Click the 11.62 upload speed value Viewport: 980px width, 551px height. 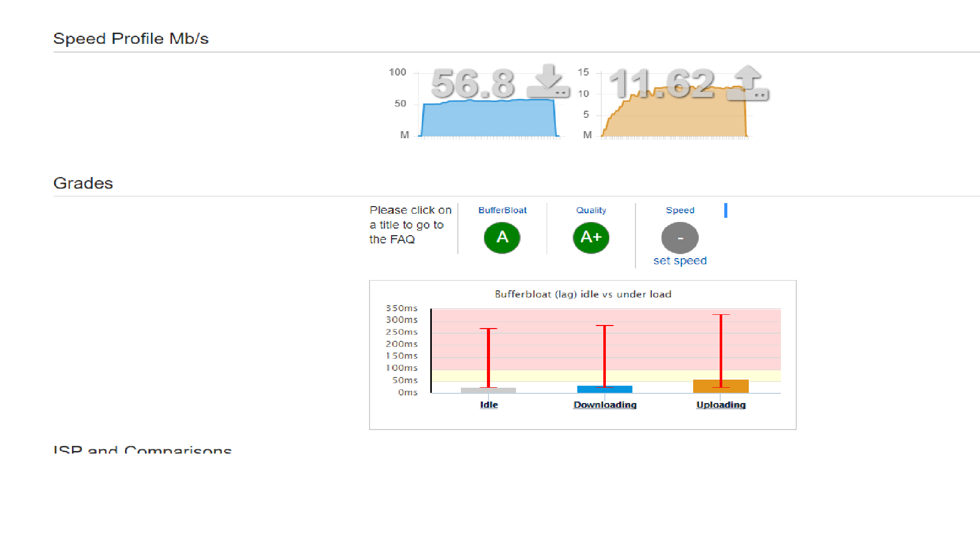tap(661, 84)
